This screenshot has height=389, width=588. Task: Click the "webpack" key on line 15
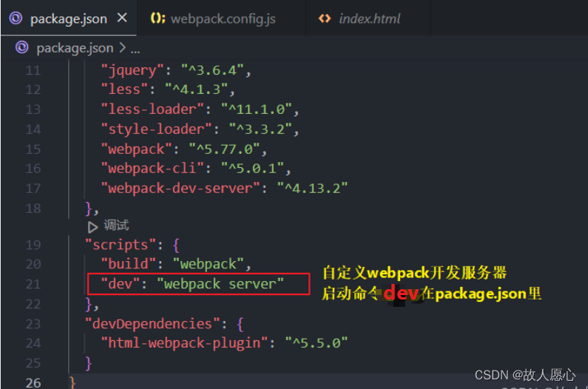point(136,149)
